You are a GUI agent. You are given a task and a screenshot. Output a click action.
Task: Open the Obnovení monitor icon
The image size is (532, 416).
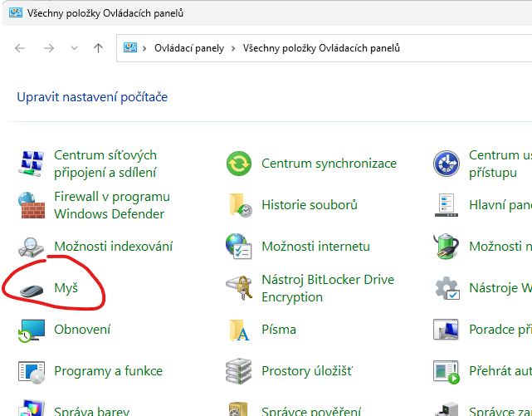point(32,330)
